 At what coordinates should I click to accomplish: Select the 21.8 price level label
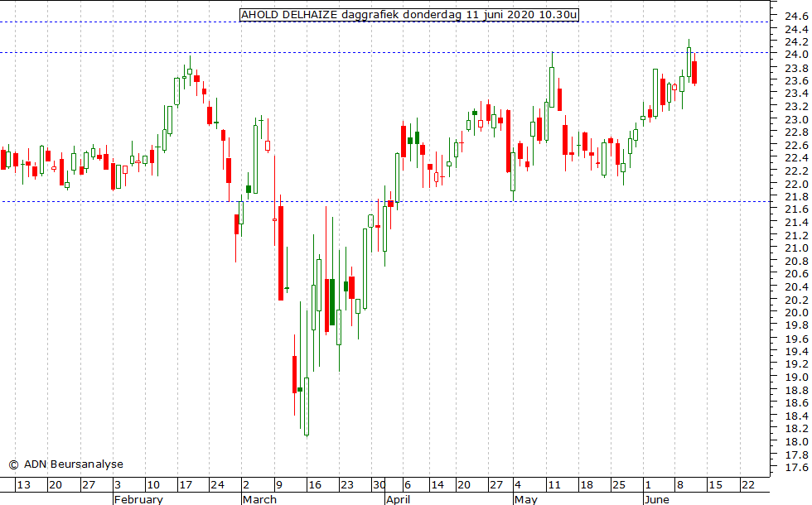(796, 197)
